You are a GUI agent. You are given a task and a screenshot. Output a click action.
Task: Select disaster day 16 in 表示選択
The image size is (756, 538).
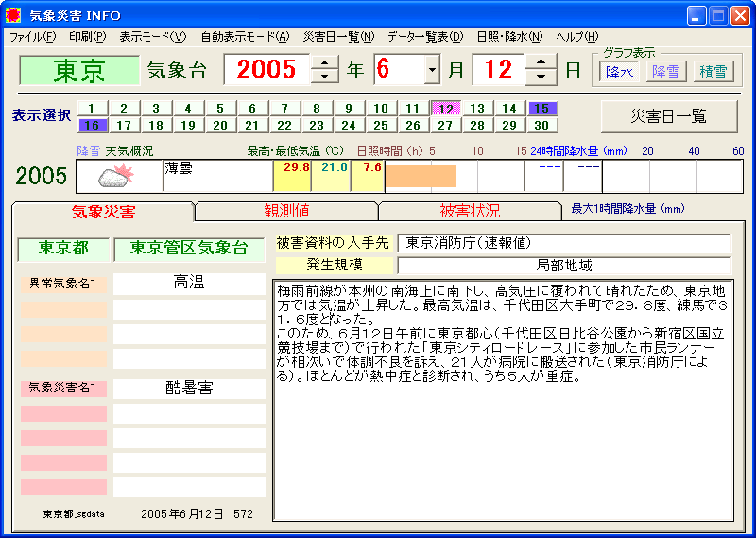(x=92, y=126)
